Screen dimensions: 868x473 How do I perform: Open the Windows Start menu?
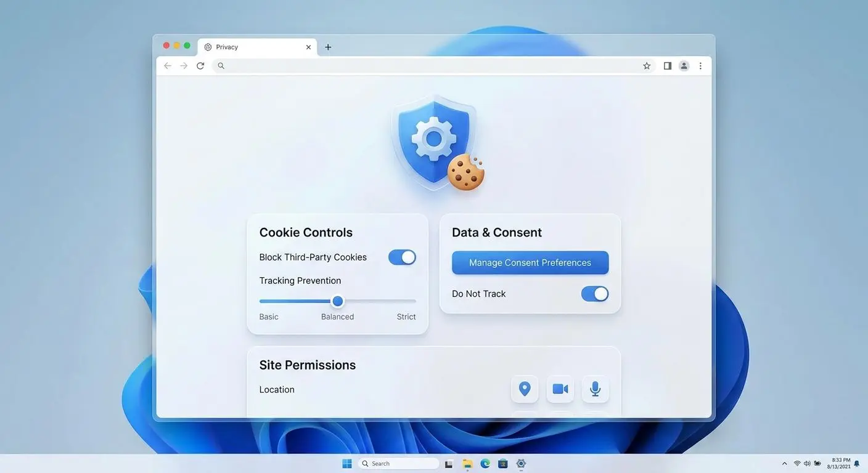[x=347, y=464]
